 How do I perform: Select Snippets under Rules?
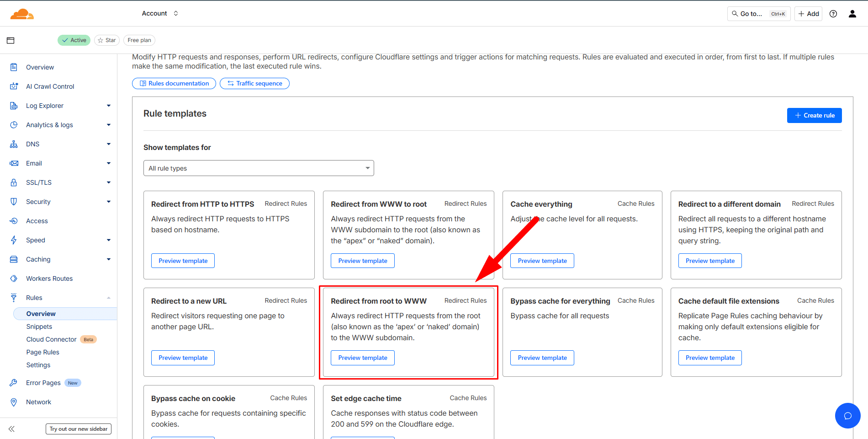click(x=39, y=327)
